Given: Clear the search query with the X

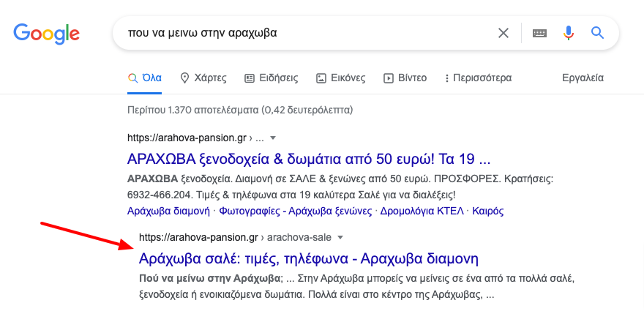Looking at the screenshot, I should pyautogui.click(x=503, y=33).
